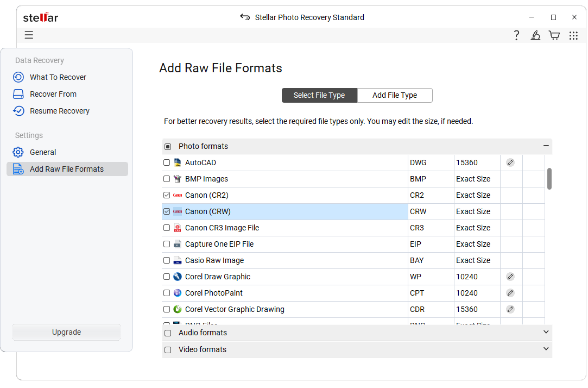588x388 pixels.
Task: Check the AutoCAD checkbox
Action: coord(167,163)
